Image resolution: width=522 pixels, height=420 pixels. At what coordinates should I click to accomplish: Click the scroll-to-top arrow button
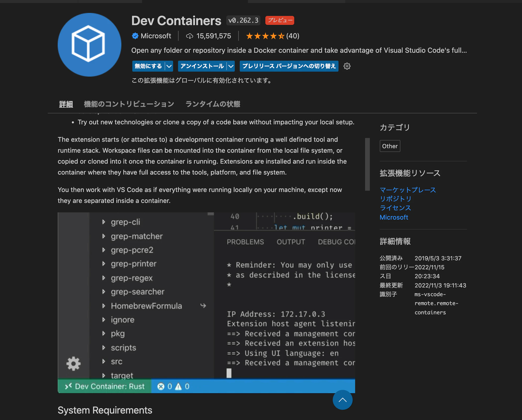(342, 400)
